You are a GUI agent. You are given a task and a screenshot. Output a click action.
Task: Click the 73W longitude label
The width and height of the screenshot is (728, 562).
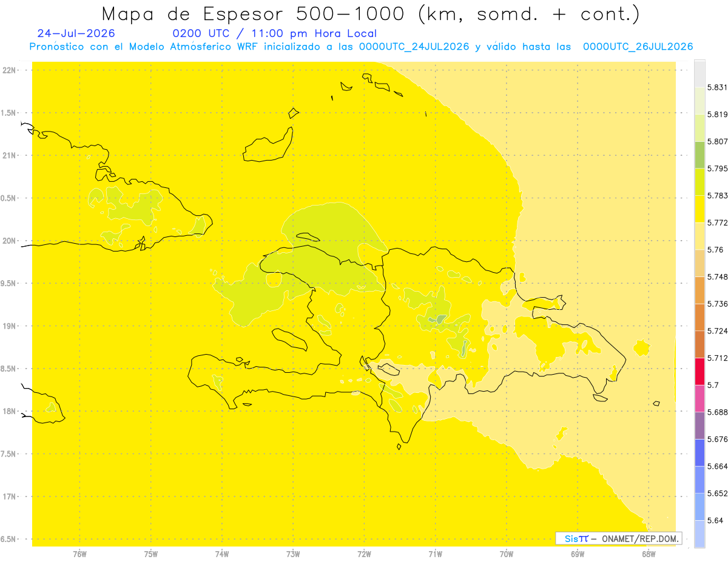[293, 554]
